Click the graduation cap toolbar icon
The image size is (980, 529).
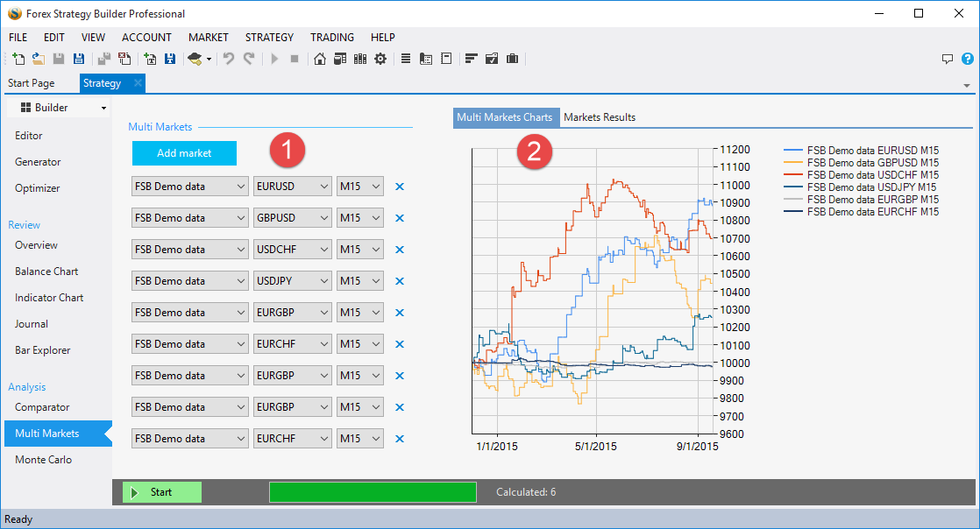click(x=195, y=59)
